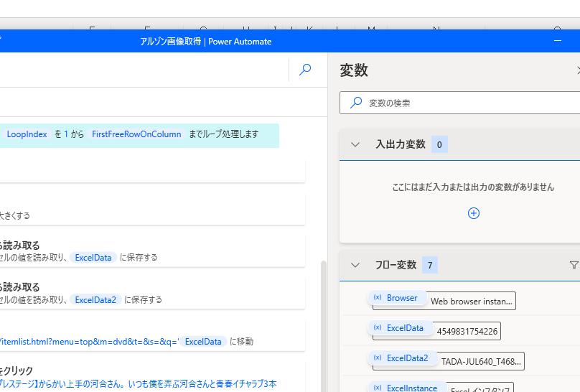
Task: Select the ExcelData flow variable in the list
Action: coord(405,328)
